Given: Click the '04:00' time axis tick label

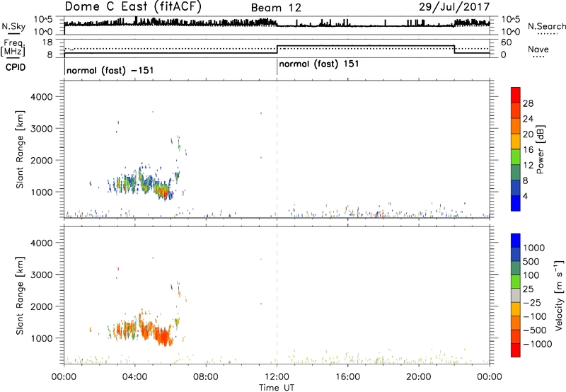Looking at the screenshot, I should [134, 377].
